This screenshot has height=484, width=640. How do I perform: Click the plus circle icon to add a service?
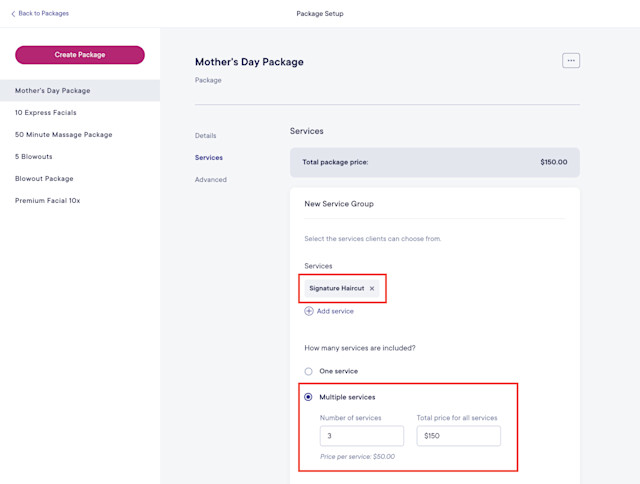coord(309,311)
